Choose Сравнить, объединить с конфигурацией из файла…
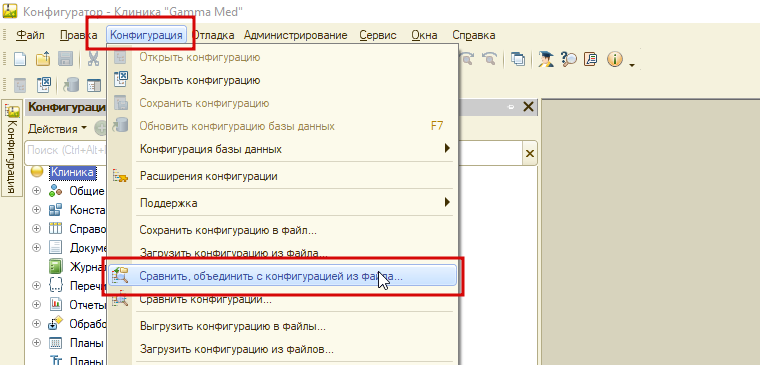760x365 pixels. coord(282,275)
